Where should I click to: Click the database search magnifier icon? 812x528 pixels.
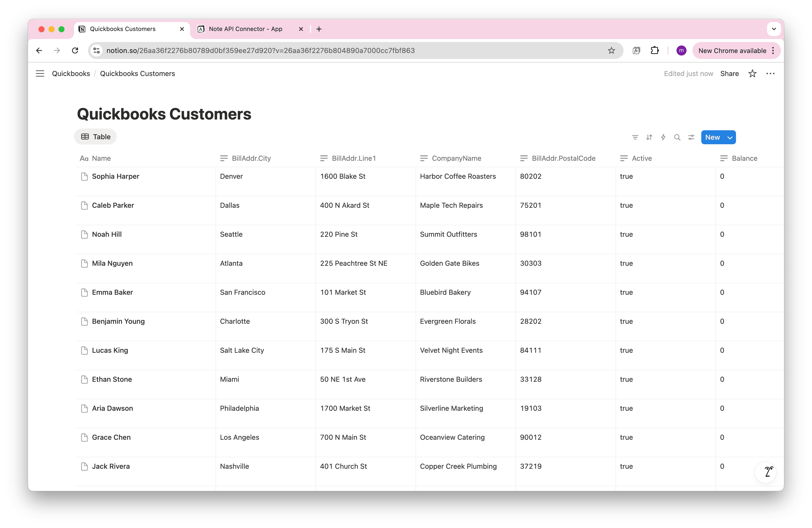pyautogui.click(x=677, y=137)
